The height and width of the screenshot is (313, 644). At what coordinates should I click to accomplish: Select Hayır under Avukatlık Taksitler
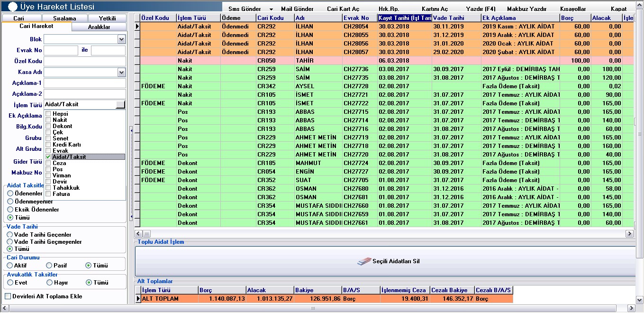point(49,283)
